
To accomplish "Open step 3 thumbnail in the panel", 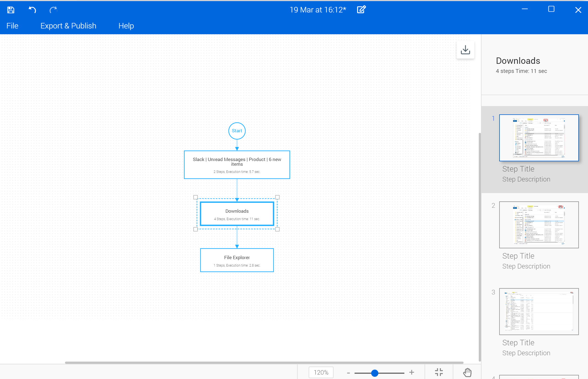I will point(539,312).
